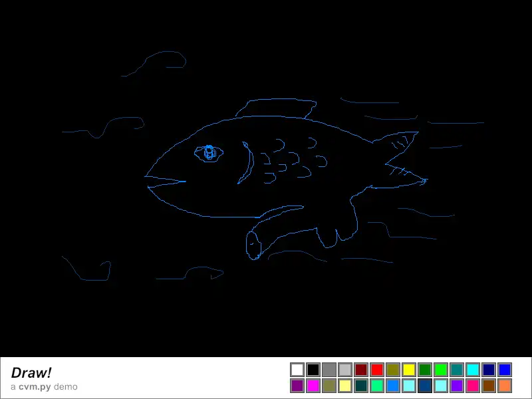Pick the pale cyan swatch beside violet
The width and height of the screenshot is (532, 399).
pyautogui.click(x=441, y=386)
